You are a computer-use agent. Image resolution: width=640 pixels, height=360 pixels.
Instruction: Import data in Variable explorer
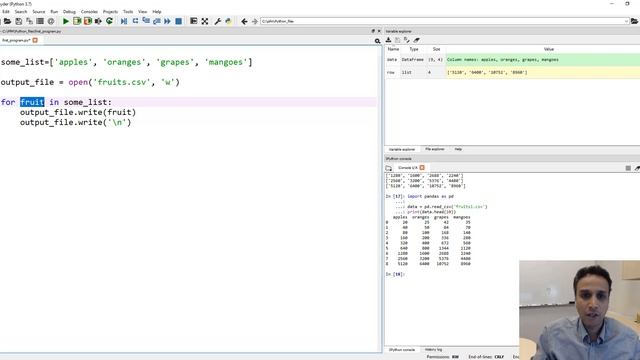pyautogui.click(x=388, y=40)
